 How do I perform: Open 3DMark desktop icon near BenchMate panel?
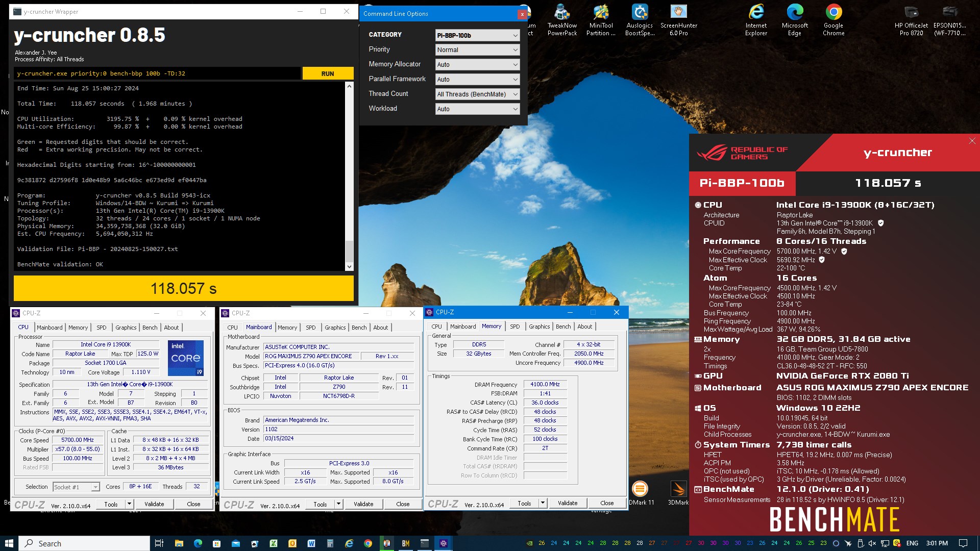tap(678, 493)
